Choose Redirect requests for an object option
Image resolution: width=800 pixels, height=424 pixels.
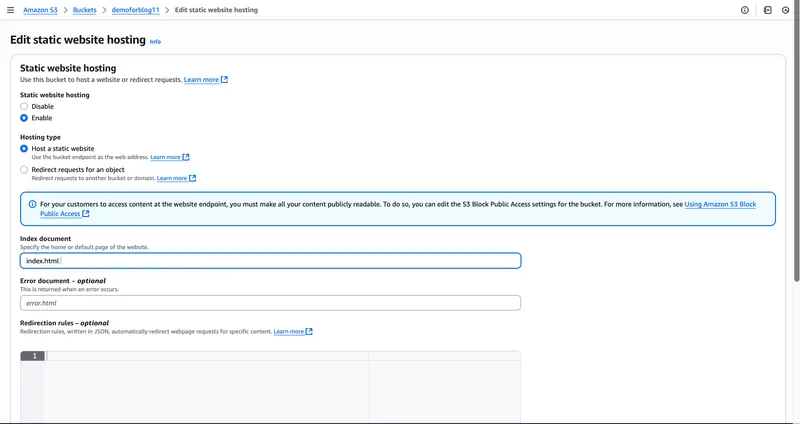24,169
